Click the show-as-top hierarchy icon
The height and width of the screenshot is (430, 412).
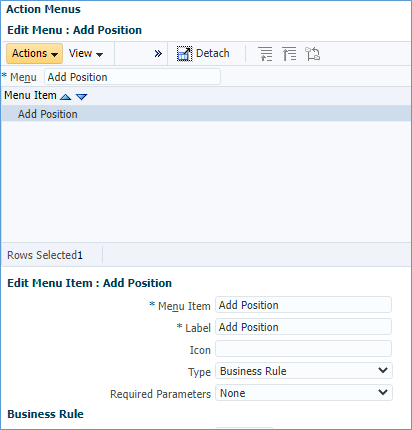click(x=289, y=54)
